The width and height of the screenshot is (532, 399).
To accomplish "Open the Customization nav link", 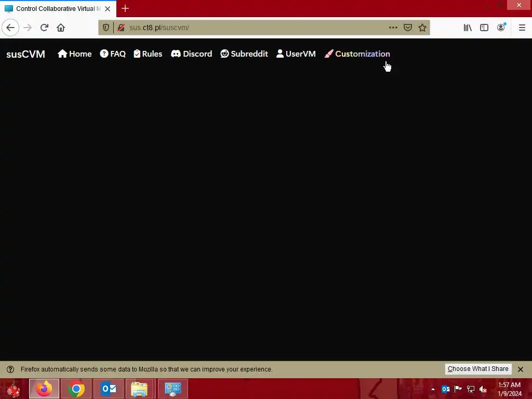I will (x=357, y=54).
